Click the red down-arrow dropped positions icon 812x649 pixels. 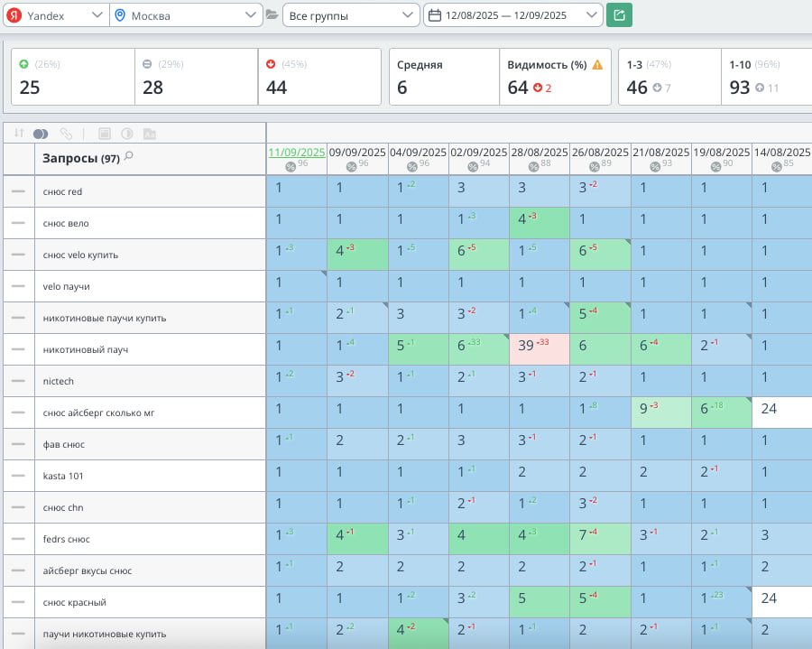[x=271, y=64]
